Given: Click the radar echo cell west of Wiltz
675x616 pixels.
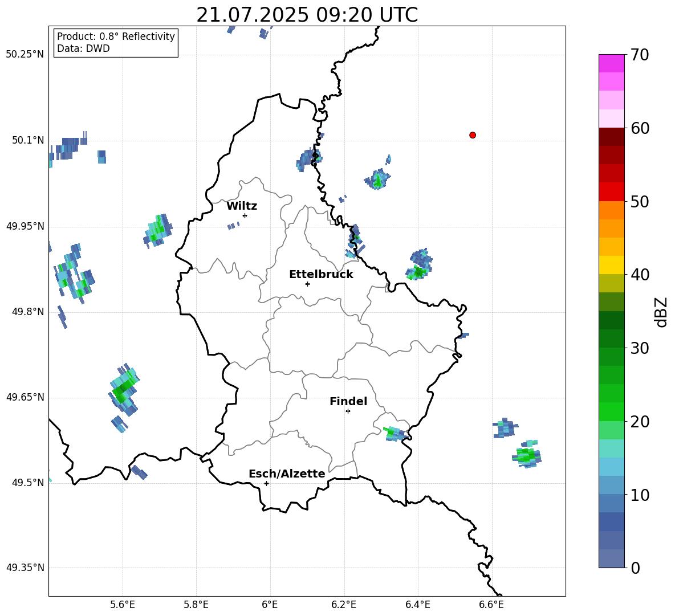Looking at the screenshot, I should tap(157, 231).
